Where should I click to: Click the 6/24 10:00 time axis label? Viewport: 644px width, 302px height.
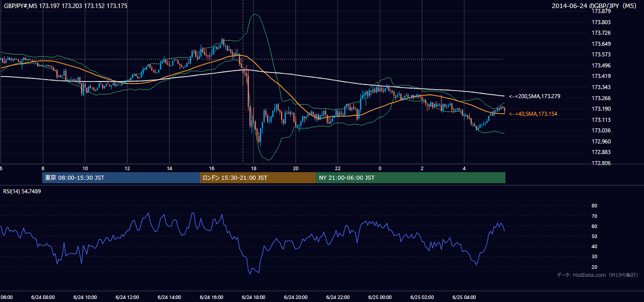tap(85, 297)
